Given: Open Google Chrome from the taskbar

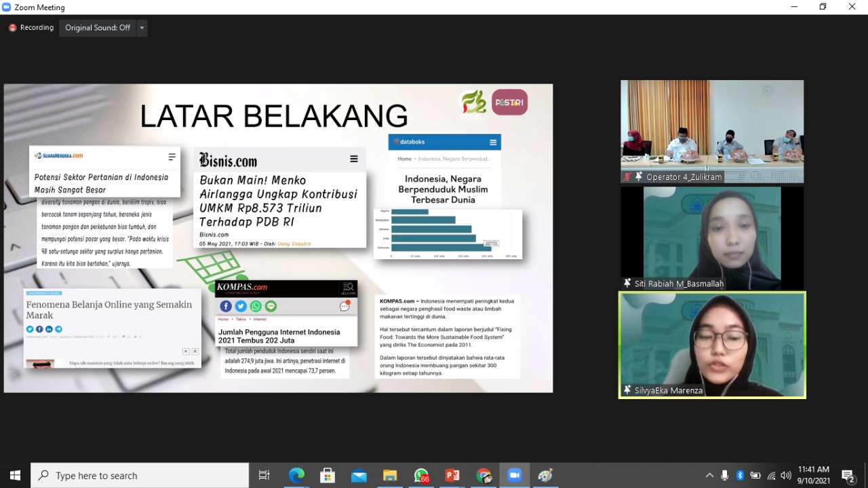Looking at the screenshot, I should [484, 476].
